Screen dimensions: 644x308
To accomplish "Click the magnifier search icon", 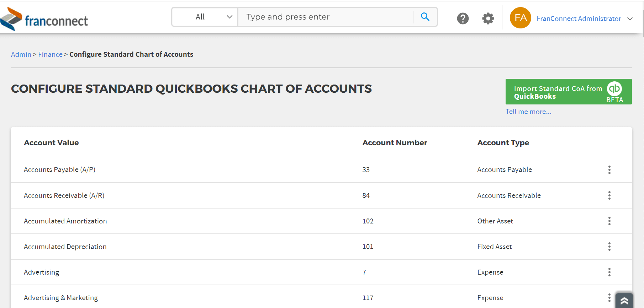I will tap(425, 17).
